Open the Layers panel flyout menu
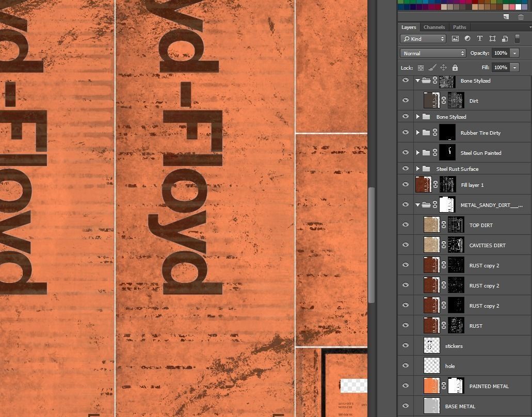532x417 pixels. (x=530, y=27)
